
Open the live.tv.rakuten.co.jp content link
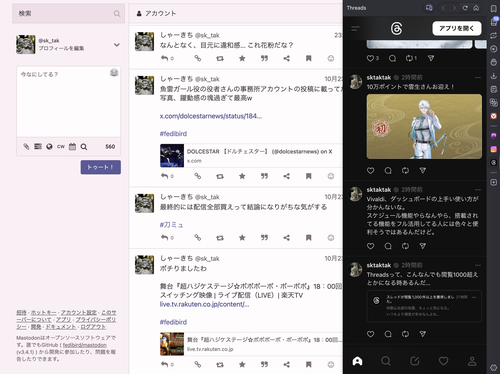(x=204, y=304)
